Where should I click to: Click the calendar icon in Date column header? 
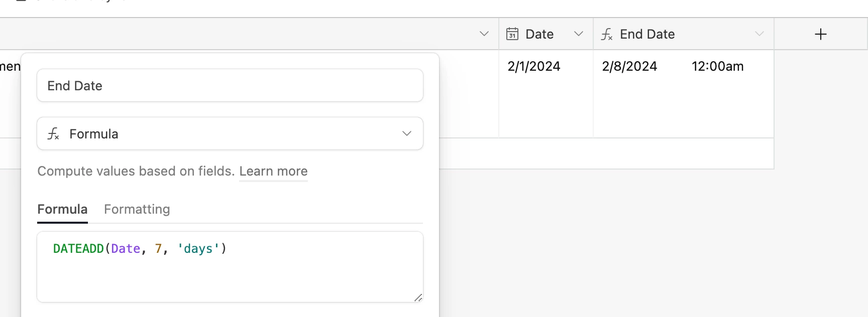(512, 34)
